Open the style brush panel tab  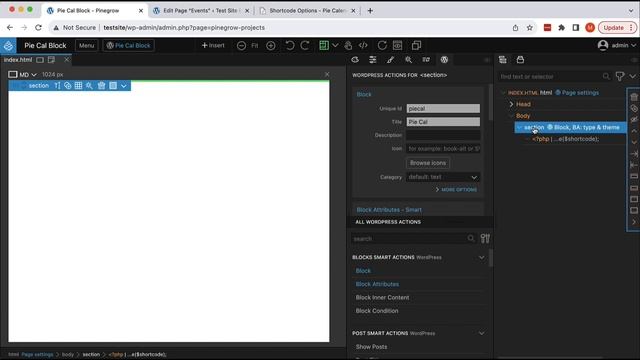(391, 60)
